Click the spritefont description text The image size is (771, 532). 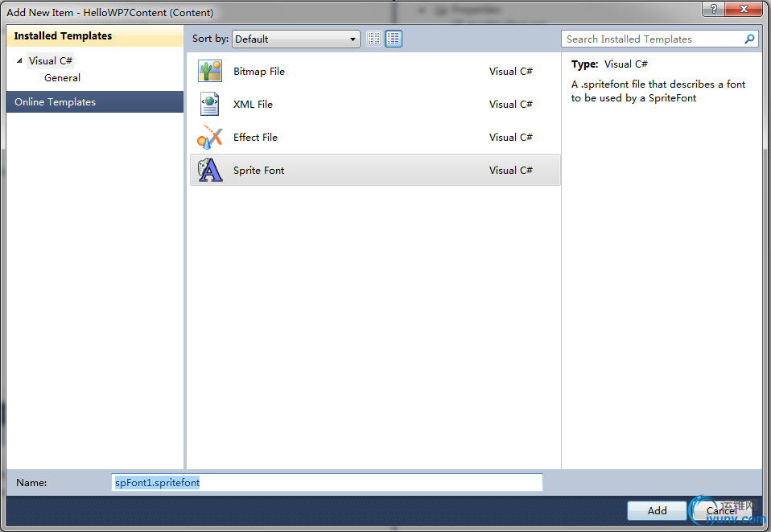point(658,91)
